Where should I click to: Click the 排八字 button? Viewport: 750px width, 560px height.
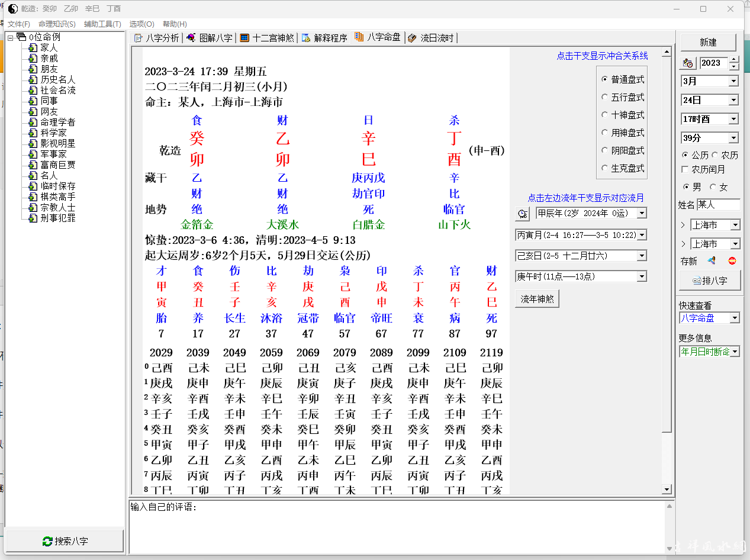point(709,281)
